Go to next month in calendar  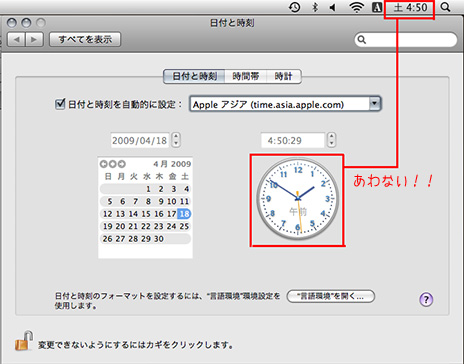(x=122, y=164)
